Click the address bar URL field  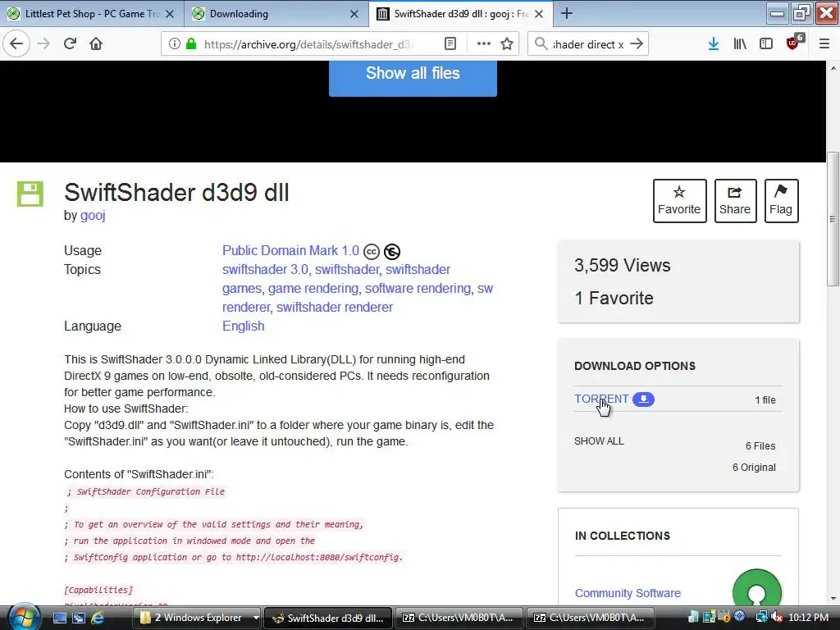pyautogui.click(x=308, y=44)
